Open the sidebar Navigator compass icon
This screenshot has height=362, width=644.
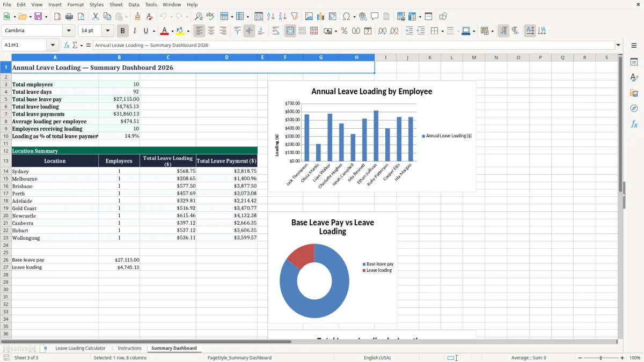pos(634,108)
